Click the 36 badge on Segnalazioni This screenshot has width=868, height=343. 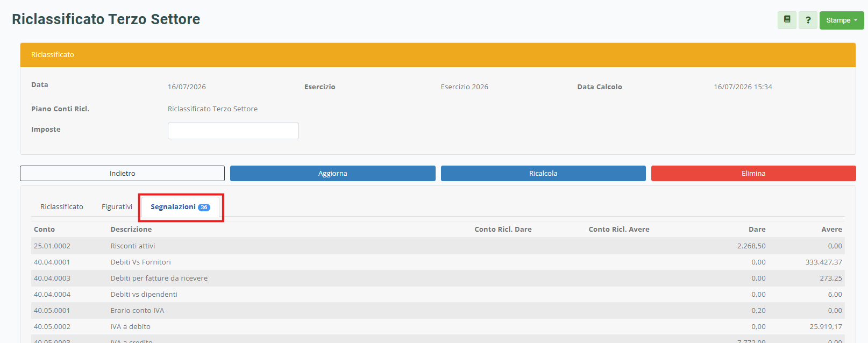click(x=204, y=208)
